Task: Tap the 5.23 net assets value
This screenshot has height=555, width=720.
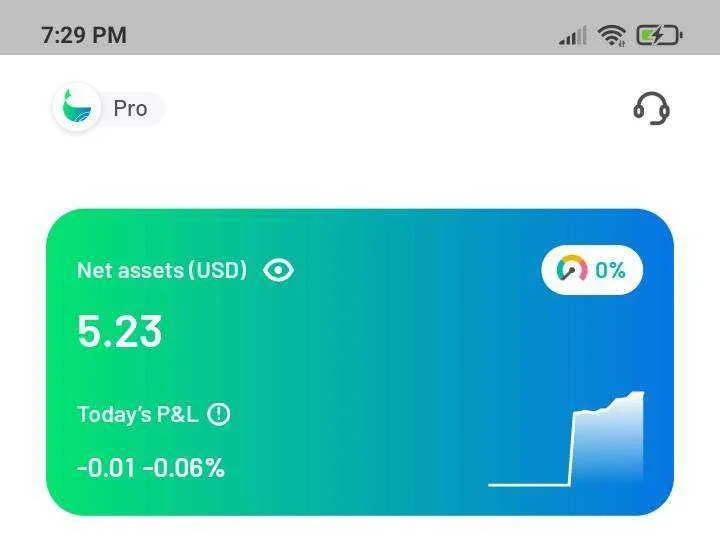Action: (x=119, y=331)
